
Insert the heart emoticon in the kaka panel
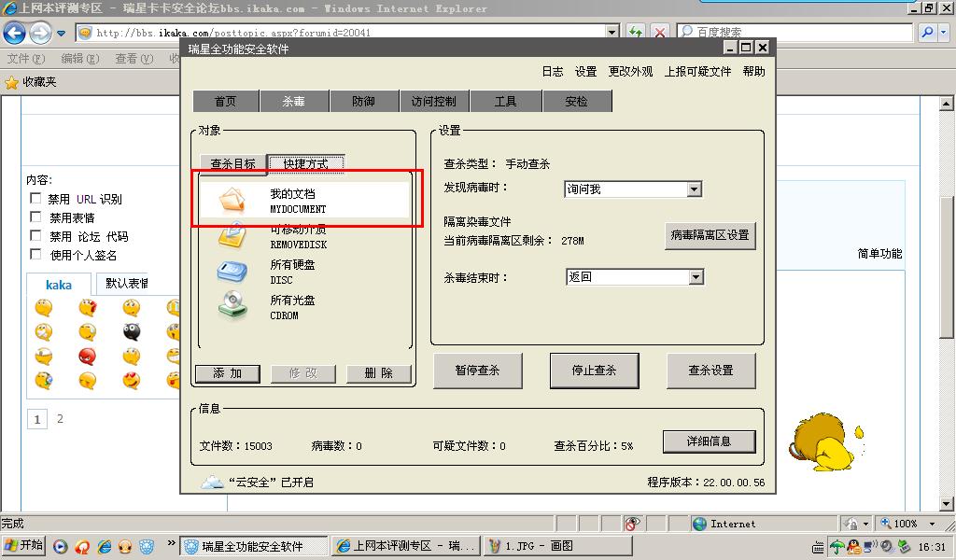pos(131,380)
